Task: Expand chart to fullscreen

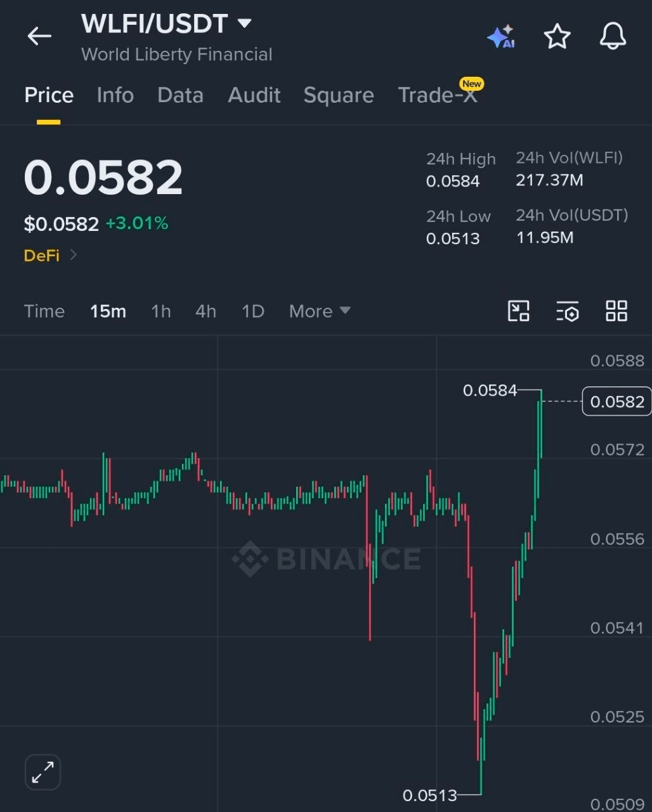Action: click(x=42, y=772)
